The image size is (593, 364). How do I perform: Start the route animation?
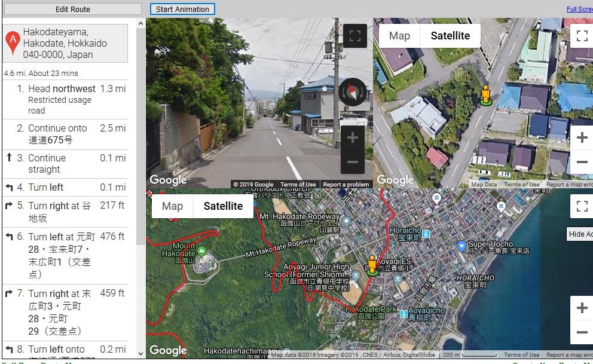182,9
